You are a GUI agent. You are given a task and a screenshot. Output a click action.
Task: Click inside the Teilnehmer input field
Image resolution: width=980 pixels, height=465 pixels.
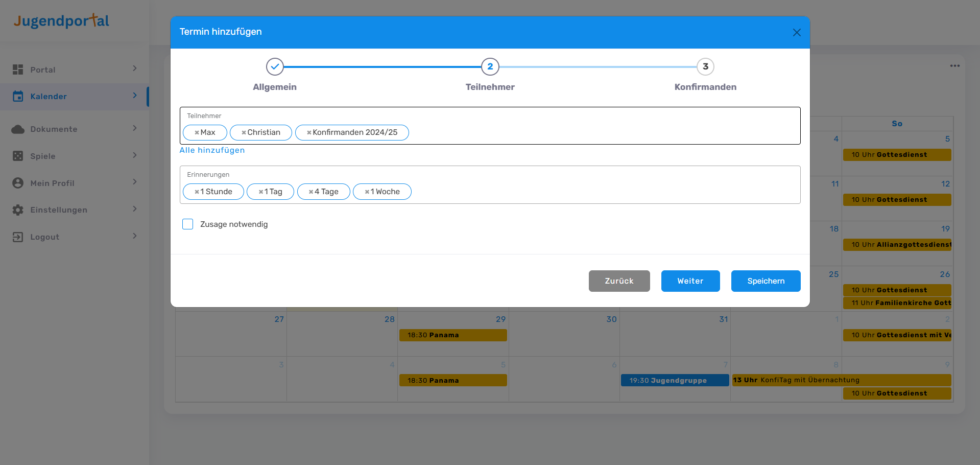coord(603,132)
